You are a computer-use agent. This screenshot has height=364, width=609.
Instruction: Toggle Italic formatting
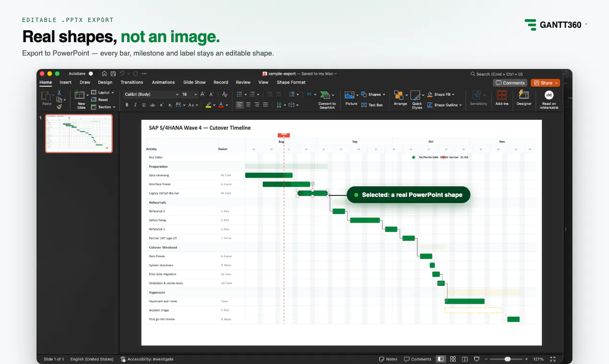click(135, 105)
